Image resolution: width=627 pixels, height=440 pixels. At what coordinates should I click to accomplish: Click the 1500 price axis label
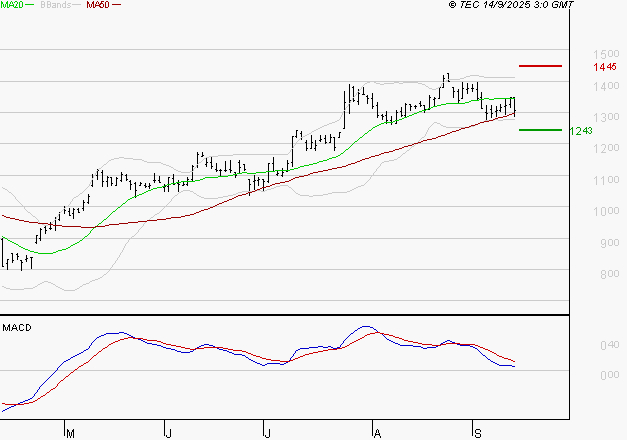pyautogui.click(x=606, y=54)
